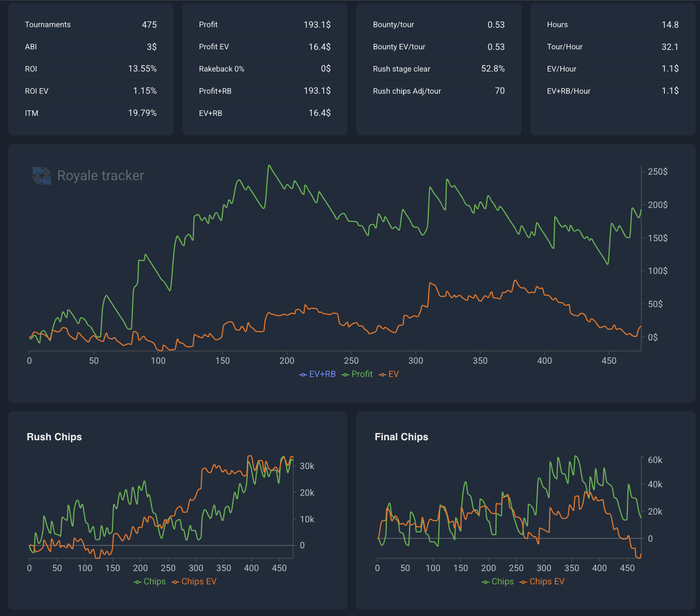Toggle EV series in main chart legend
Viewport: 700px width, 616px height.
click(x=389, y=374)
